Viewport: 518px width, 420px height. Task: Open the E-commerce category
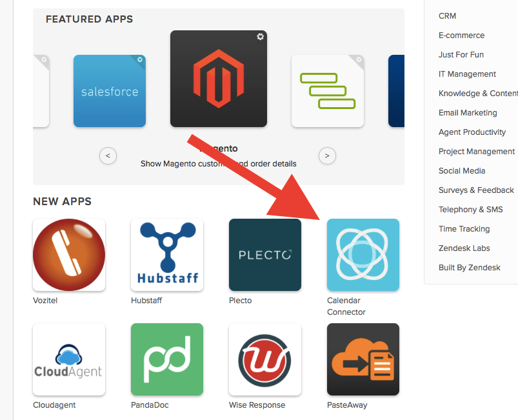(x=461, y=35)
